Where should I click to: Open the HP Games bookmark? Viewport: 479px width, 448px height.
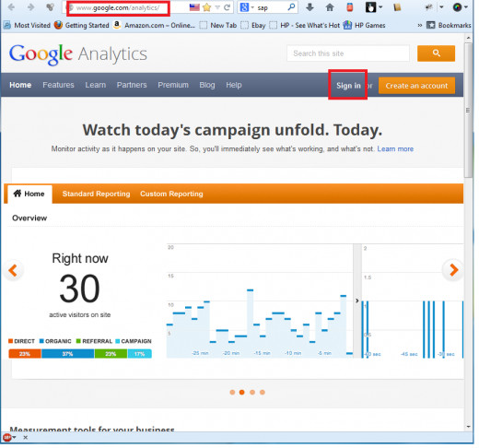365,25
